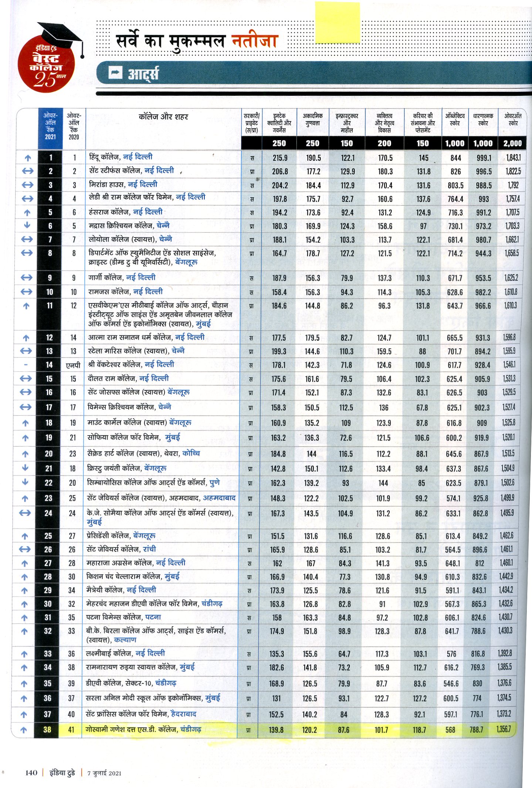The height and width of the screenshot is (788, 532).
Task: Click the एनपी entry in the 2020 rank column
Action: click(73, 365)
